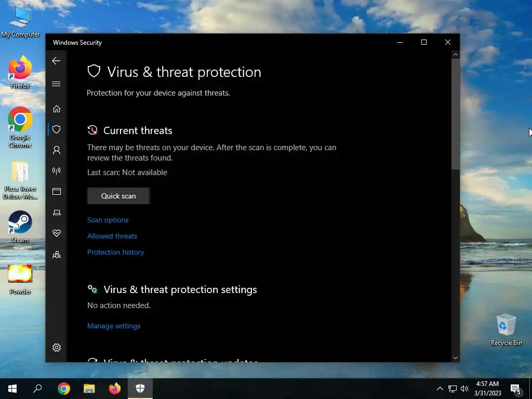Maximize the Windows Security window
The height and width of the screenshot is (399, 532).
(424, 43)
